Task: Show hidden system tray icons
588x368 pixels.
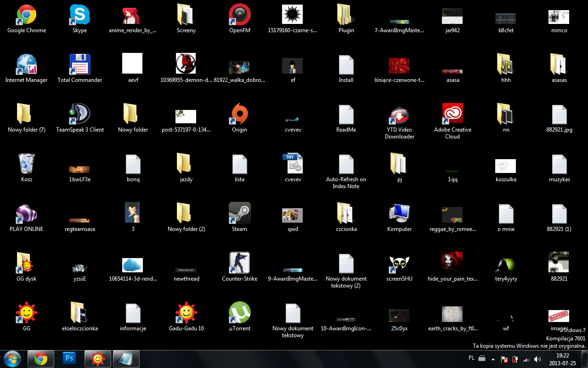Action: tap(493, 359)
